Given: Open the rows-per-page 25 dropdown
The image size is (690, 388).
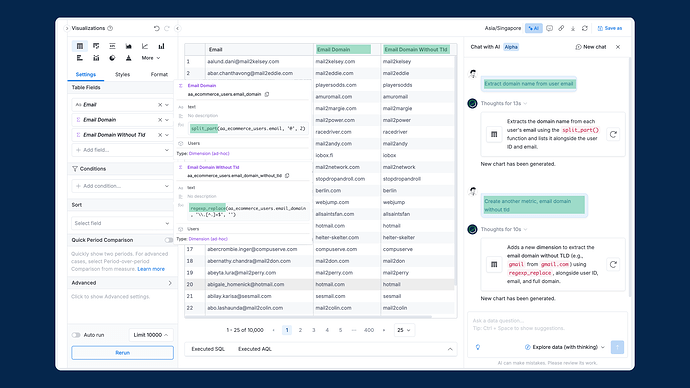Looking at the screenshot, I should point(404,330).
